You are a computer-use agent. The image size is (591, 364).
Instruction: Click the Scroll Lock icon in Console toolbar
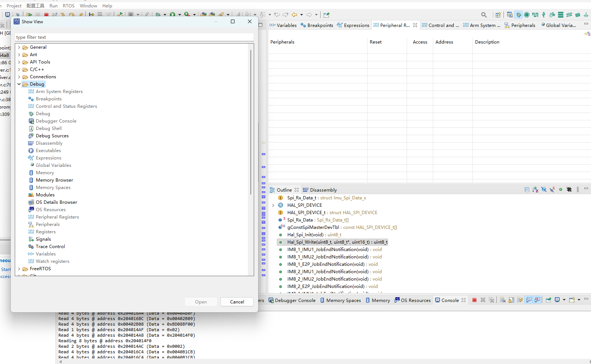pos(511,300)
